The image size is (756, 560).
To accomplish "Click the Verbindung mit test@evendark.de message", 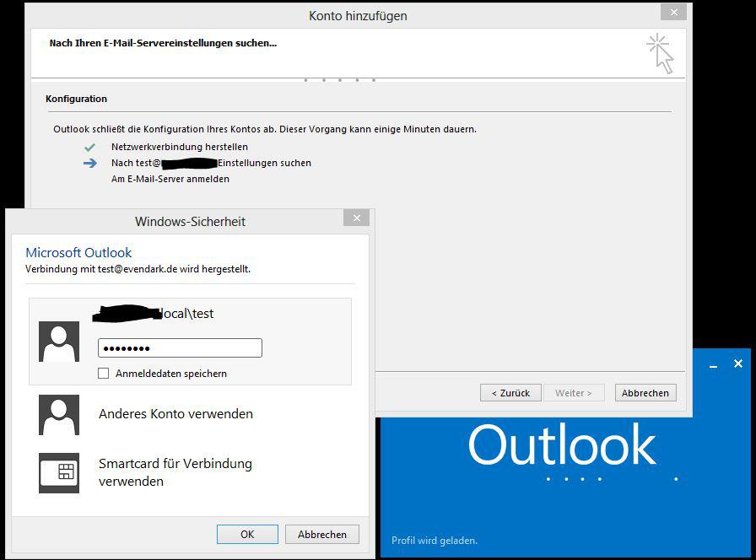I will (x=138, y=269).
